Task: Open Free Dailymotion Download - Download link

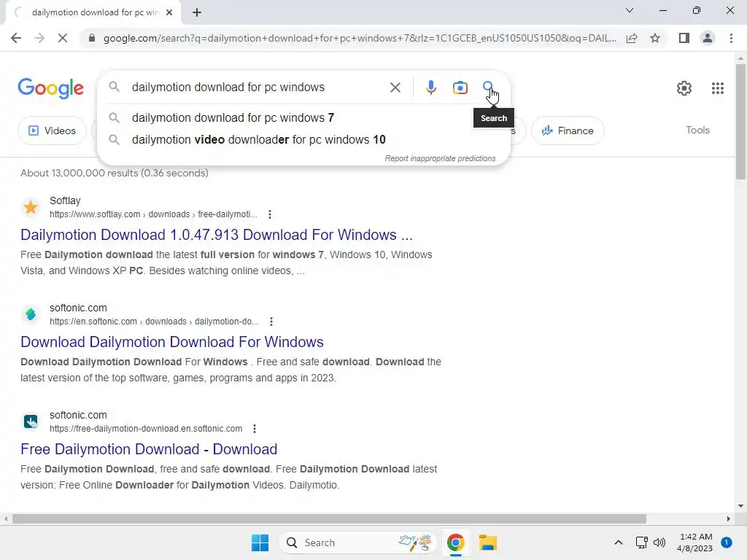Action: (x=149, y=449)
